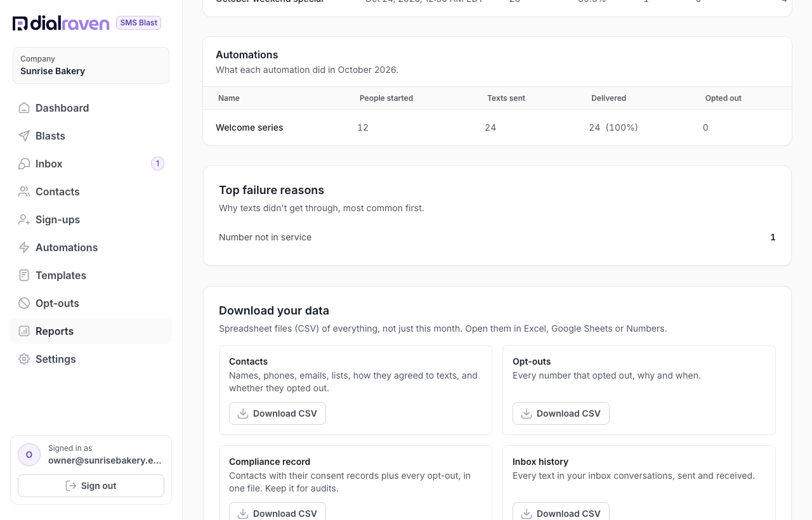Click the Delivered column header
This screenshot has width=812, height=520.
[608, 98]
